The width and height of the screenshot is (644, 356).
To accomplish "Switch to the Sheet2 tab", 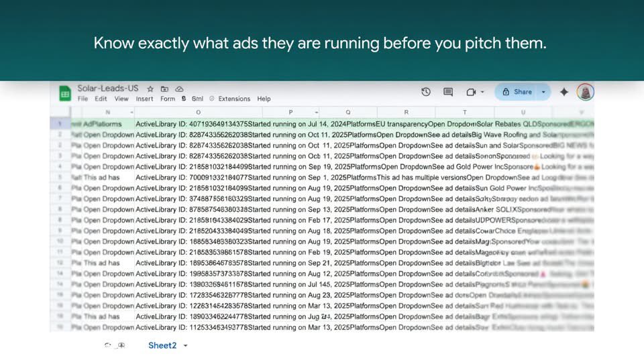I will point(162,346).
